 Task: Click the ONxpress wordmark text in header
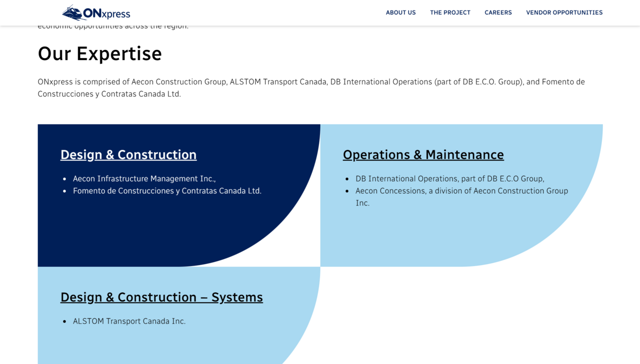tap(107, 13)
